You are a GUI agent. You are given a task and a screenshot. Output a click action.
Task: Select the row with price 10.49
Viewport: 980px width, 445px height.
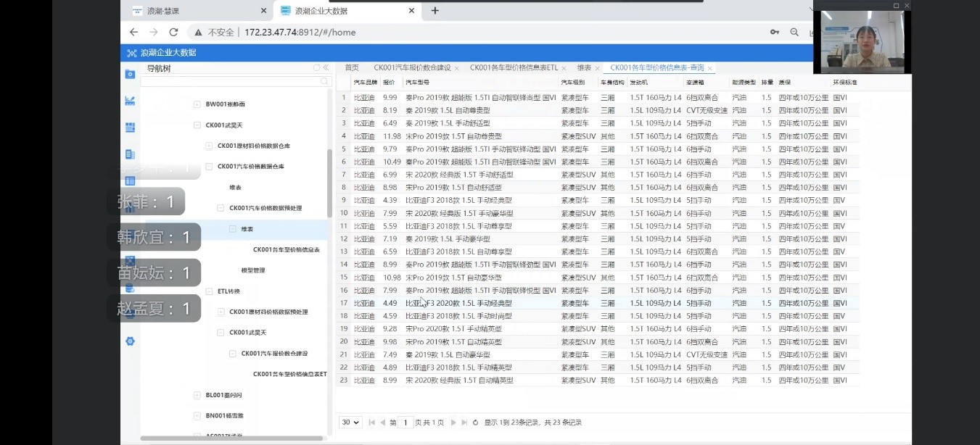click(598, 162)
